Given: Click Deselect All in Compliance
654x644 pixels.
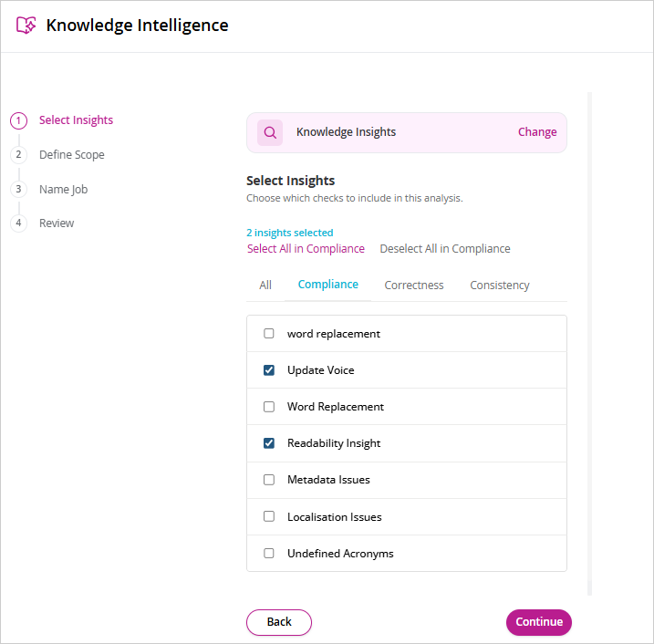Looking at the screenshot, I should [x=445, y=249].
